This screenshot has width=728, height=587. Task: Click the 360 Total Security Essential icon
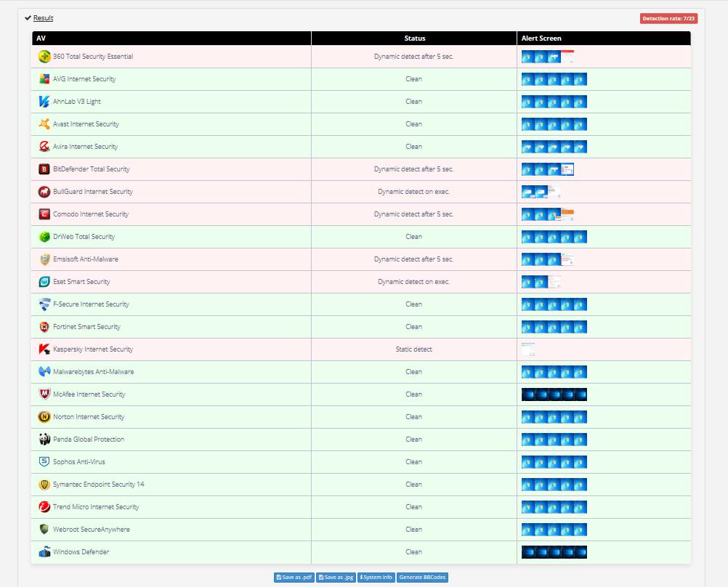coord(44,57)
